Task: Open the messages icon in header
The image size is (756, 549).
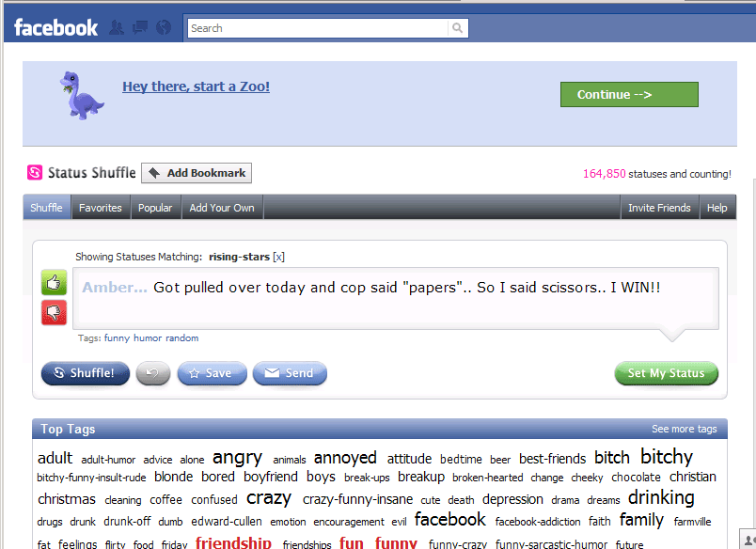Action: pyautogui.click(x=140, y=27)
